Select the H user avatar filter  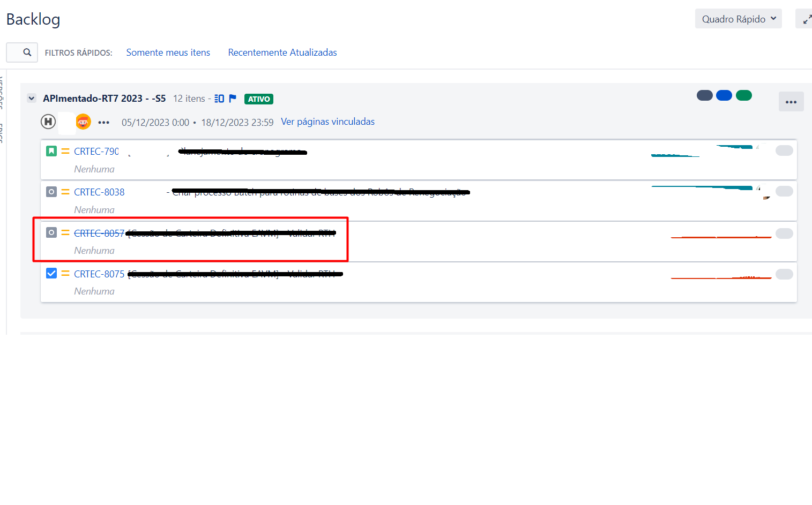click(48, 122)
